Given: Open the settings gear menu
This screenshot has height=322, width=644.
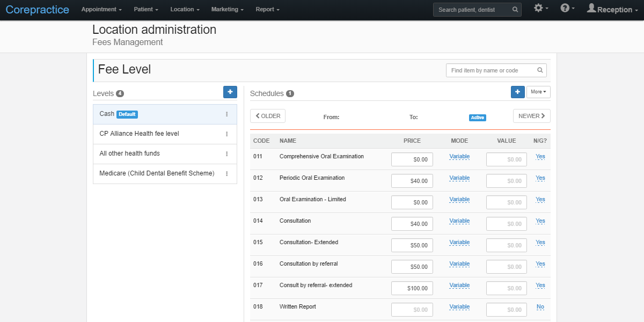Looking at the screenshot, I should [540, 9].
